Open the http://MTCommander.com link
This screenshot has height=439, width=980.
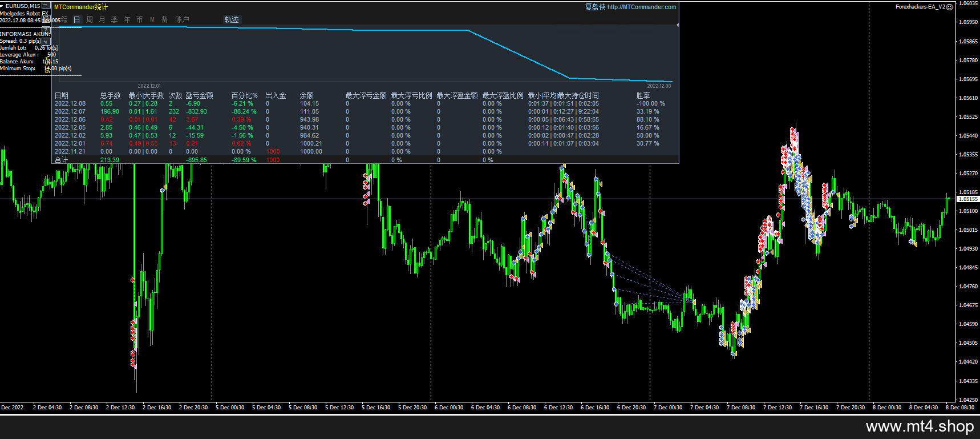click(x=642, y=7)
